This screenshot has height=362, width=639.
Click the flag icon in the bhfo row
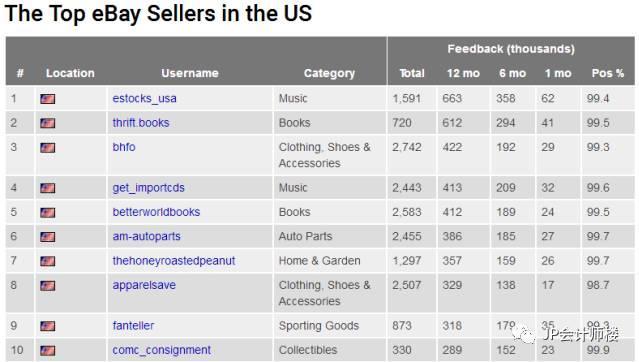pyautogui.click(x=48, y=148)
